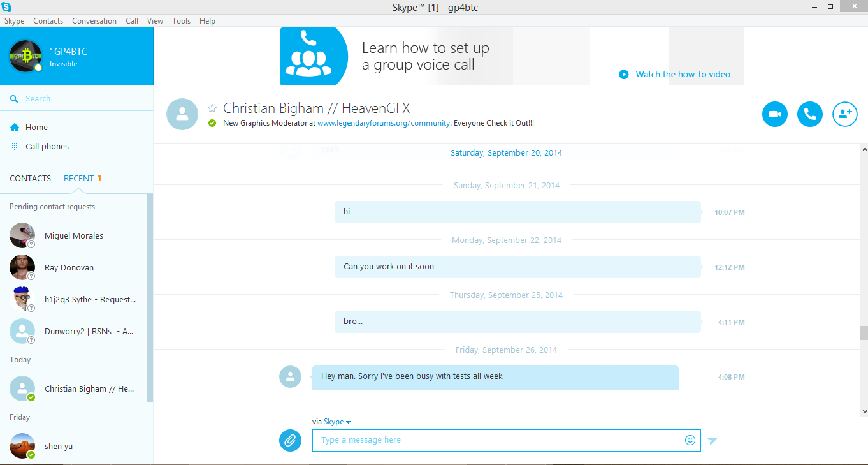The width and height of the screenshot is (868, 465).
Task: Click Ray Donovan contact avatar
Action: coord(22,267)
